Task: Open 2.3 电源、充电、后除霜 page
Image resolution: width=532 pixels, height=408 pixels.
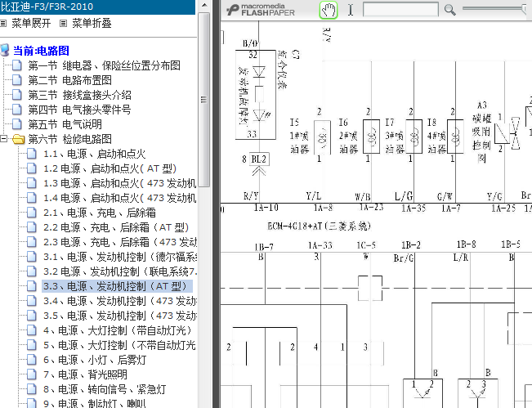Action: 120,242
